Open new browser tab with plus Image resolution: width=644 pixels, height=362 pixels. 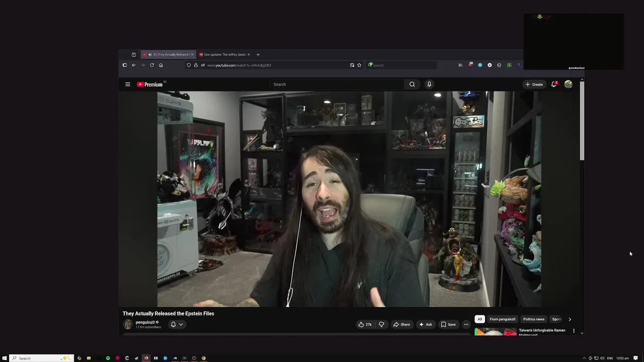[258, 54]
